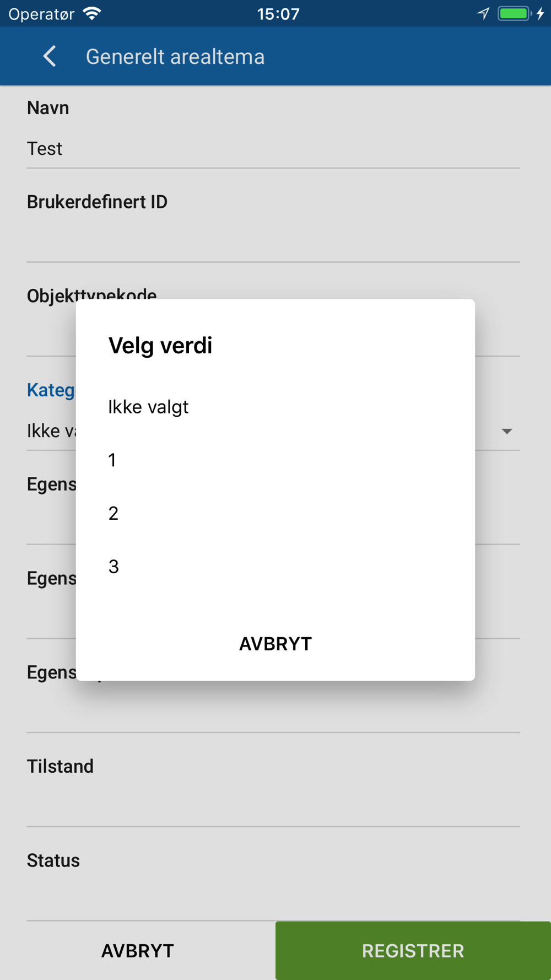Tap the Generelt arealtema header title
The width and height of the screenshot is (551, 980).
point(175,57)
